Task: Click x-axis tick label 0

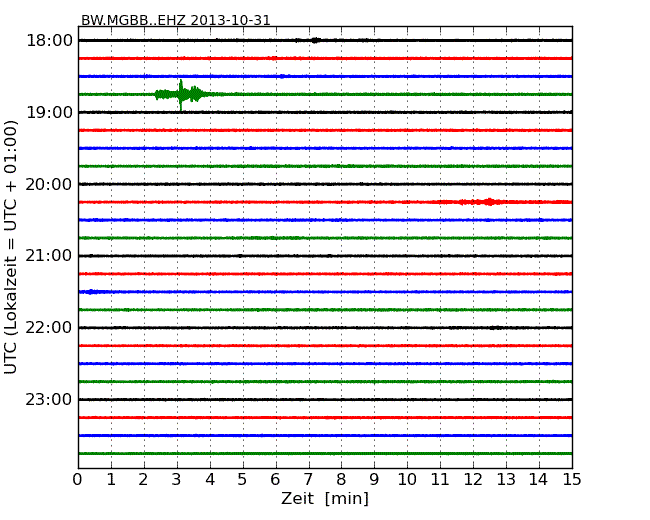Action: [x=78, y=480]
